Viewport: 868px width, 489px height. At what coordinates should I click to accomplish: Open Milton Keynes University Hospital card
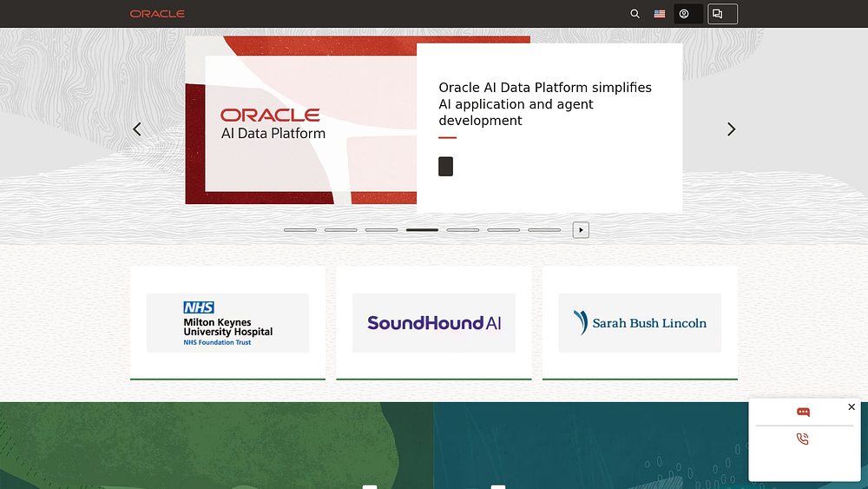click(x=227, y=323)
